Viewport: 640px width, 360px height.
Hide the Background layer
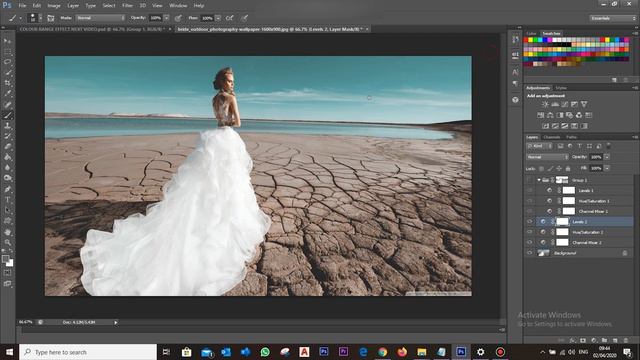coord(529,253)
